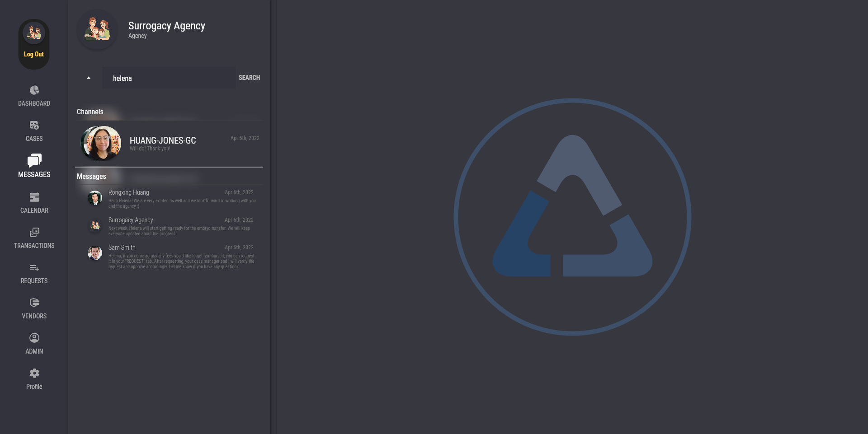Image resolution: width=868 pixels, height=434 pixels.
Task: Open the Vendors icon
Action: [34, 303]
